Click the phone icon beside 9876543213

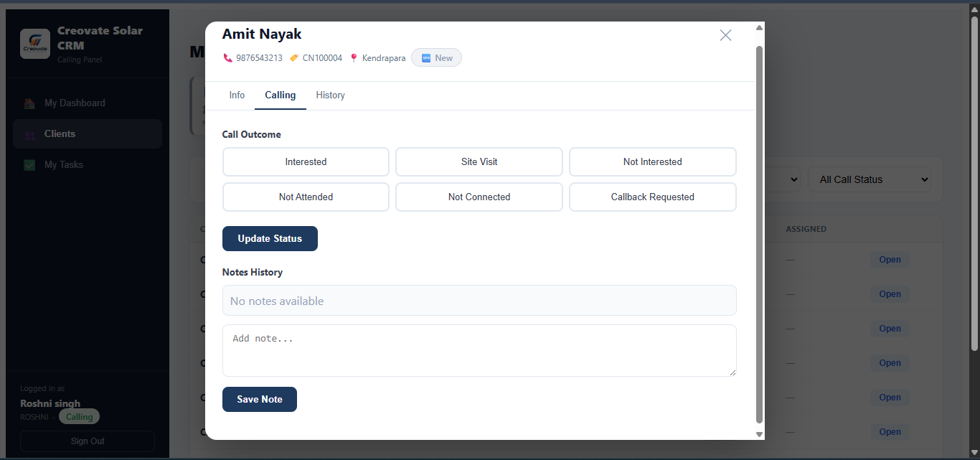tap(228, 58)
